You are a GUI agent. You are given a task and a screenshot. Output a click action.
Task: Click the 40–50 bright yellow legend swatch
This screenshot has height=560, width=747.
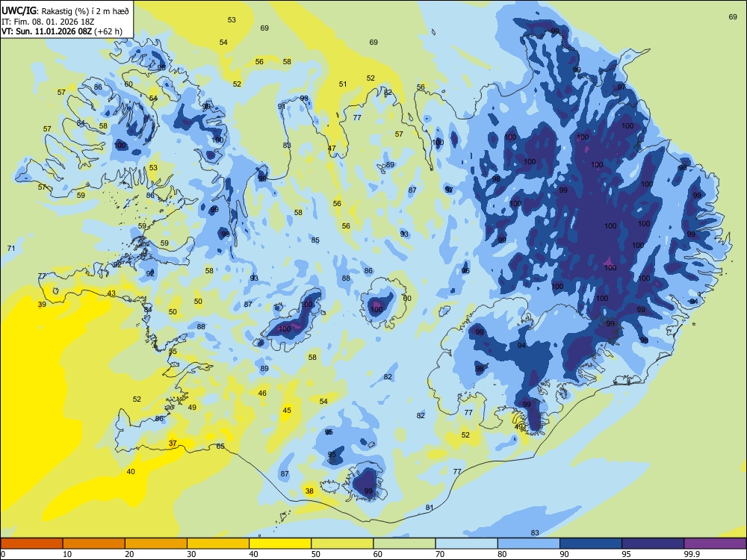click(280, 544)
